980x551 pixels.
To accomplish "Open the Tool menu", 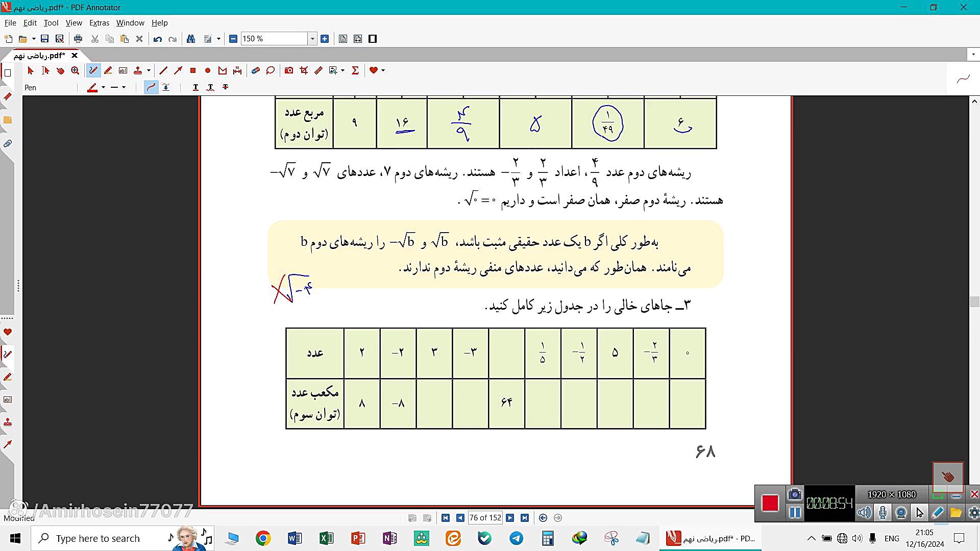I will 51,23.
